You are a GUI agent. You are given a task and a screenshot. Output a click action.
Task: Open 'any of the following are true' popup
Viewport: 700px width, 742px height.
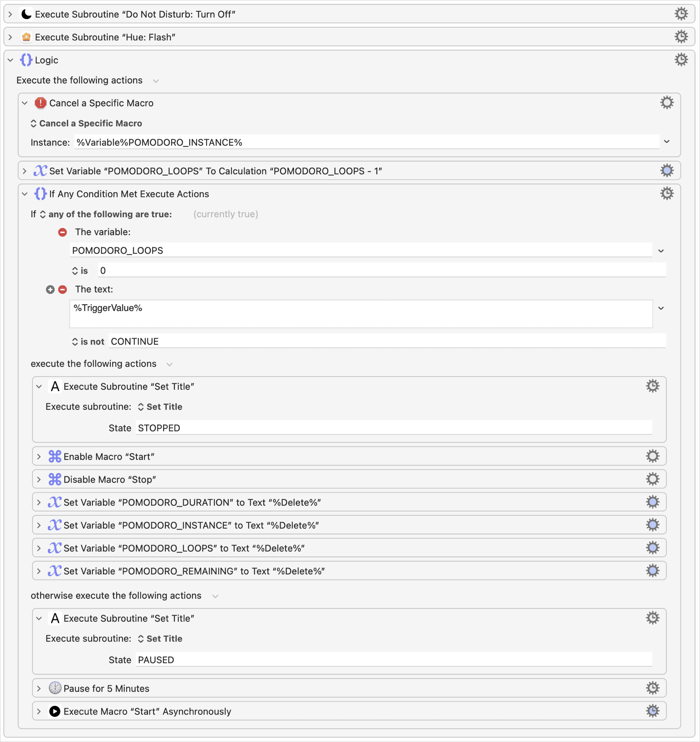click(x=106, y=214)
